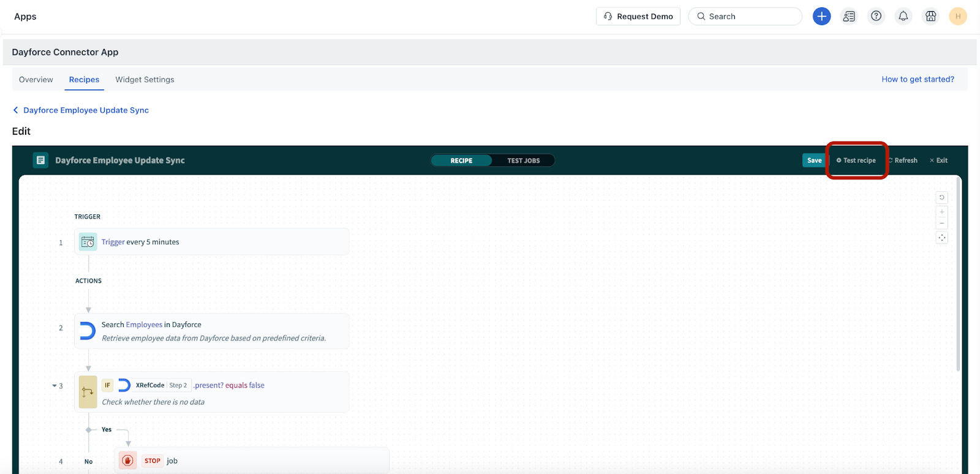Click the recipe document icon beside title

(40, 160)
